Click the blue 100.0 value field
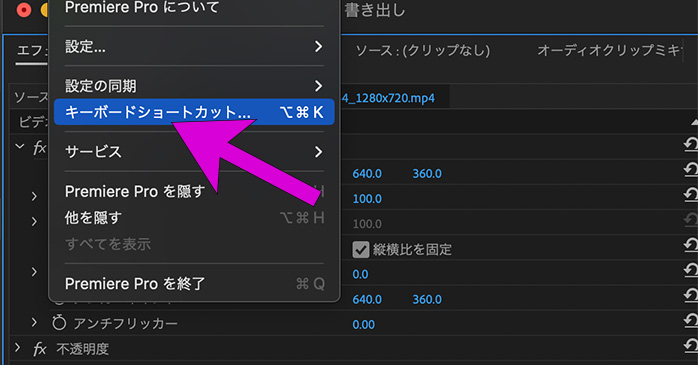The image size is (698, 365). [367, 199]
